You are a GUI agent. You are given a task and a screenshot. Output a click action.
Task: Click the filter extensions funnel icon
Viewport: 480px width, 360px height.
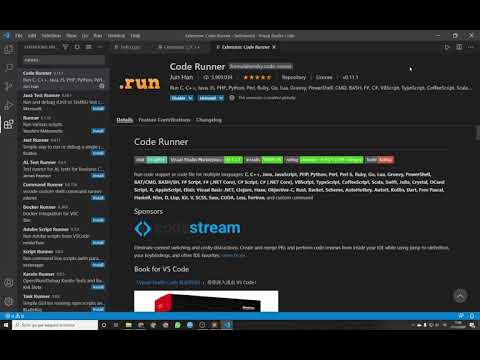(66, 47)
